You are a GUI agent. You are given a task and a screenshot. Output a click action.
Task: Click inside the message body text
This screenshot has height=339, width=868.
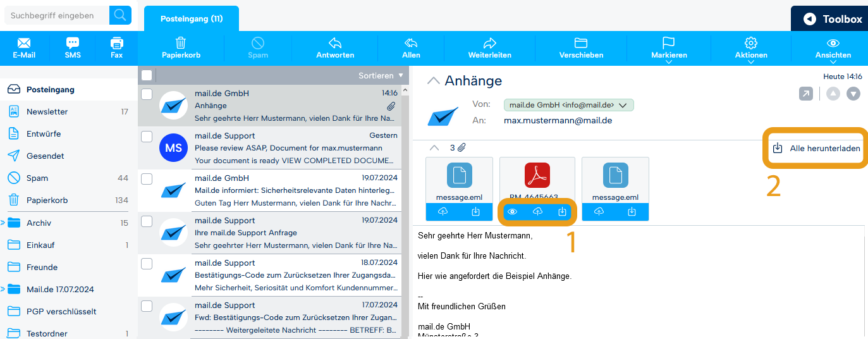coord(639,281)
